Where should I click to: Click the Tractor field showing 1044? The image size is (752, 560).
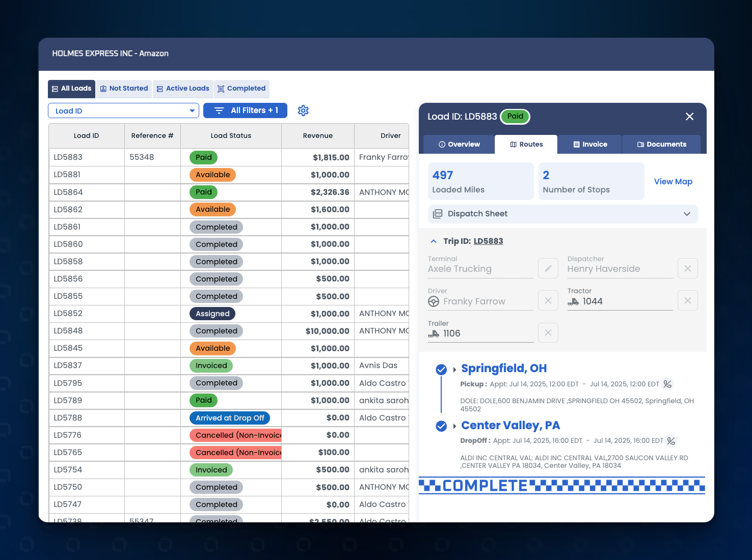pos(620,301)
